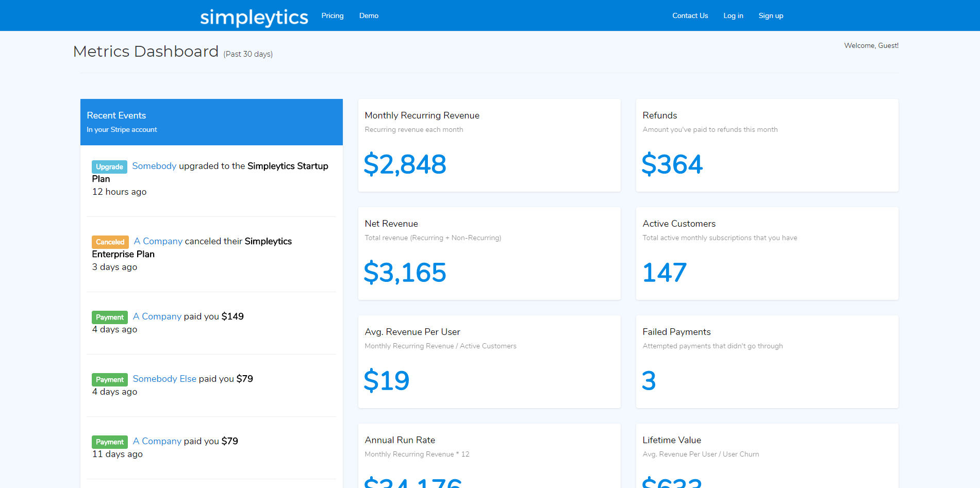Click the Refunds amount $364
Viewport: 980px width, 488px height.
672,164
